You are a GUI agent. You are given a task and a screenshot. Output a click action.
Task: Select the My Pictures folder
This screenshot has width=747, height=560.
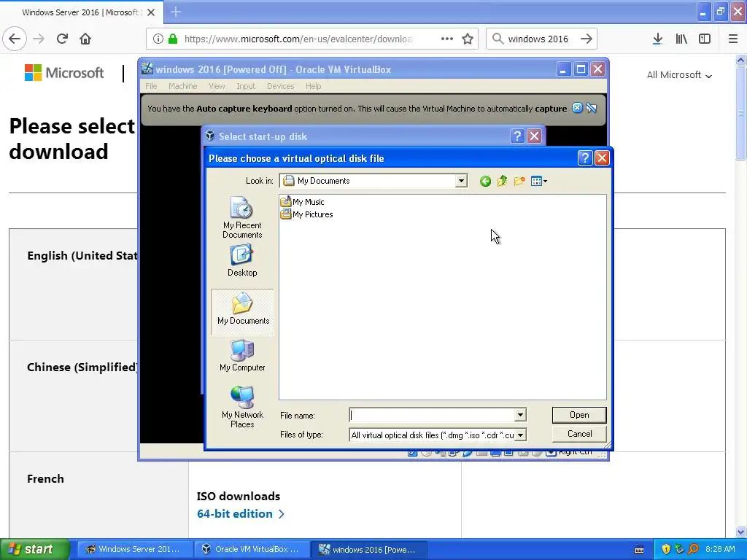pyautogui.click(x=307, y=214)
